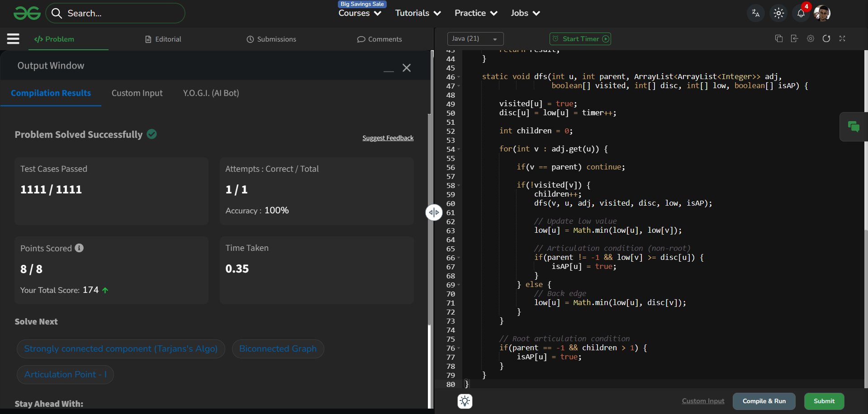Click the GeeksforGeeks logo
The width and height of the screenshot is (868, 414).
tap(27, 13)
